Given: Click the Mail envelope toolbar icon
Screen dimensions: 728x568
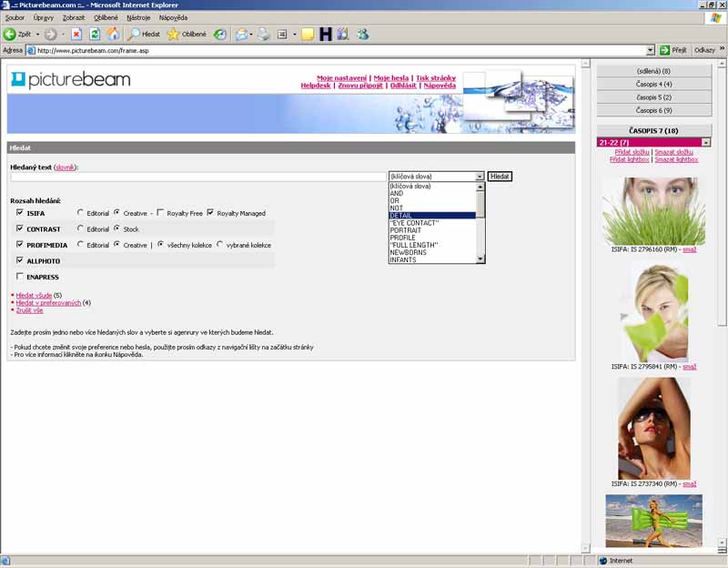Looking at the screenshot, I should (242, 34).
